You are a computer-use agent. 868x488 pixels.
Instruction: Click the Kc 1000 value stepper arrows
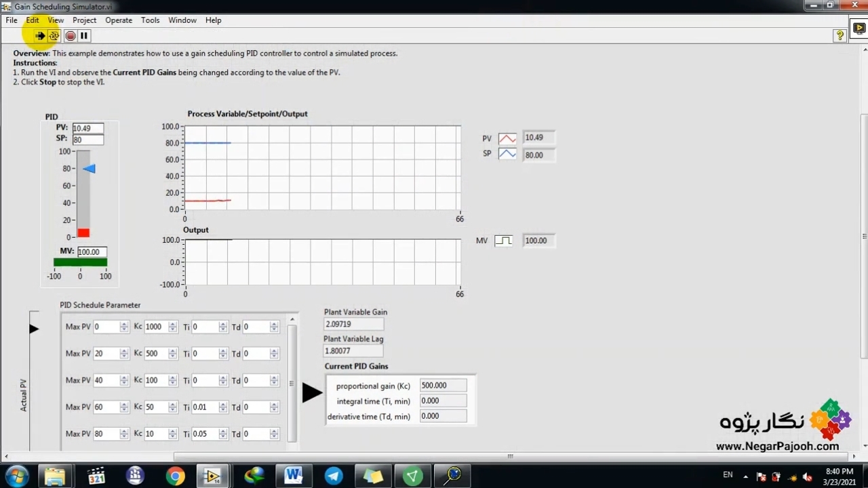174,327
